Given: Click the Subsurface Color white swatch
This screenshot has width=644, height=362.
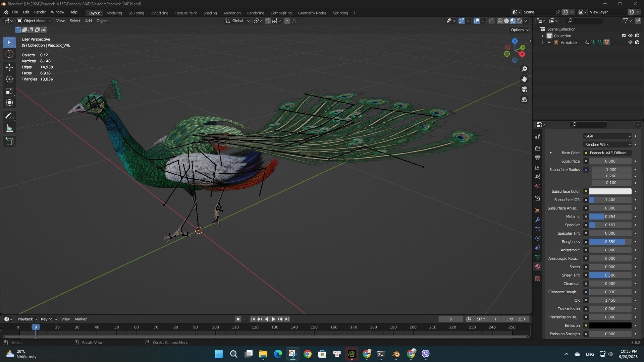Looking at the screenshot, I should point(610,191).
